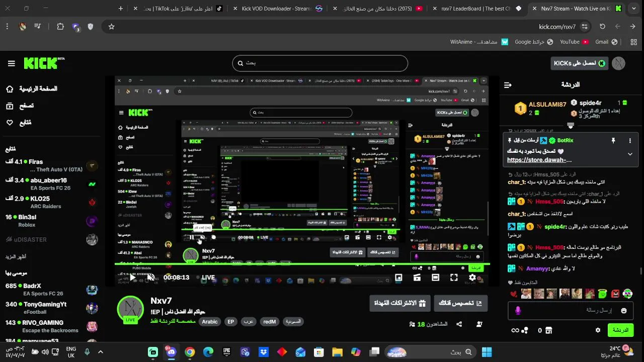Click the follow user icon below video
Viewport: 644px width, 362px height.
point(479,324)
